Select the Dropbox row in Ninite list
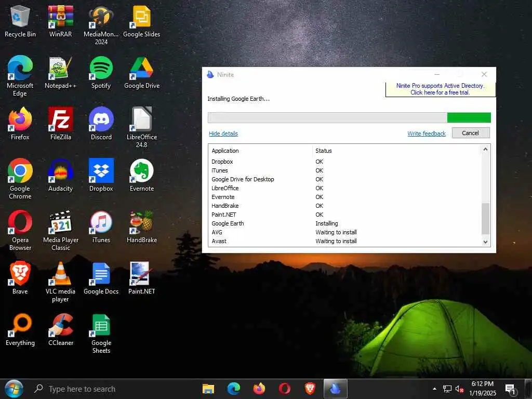532x399 pixels. coord(345,162)
